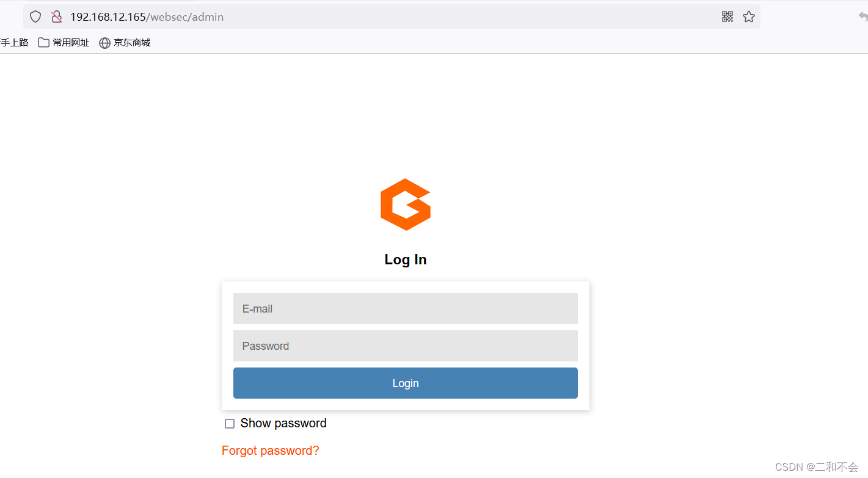Click the Show password text label

click(x=283, y=423)
